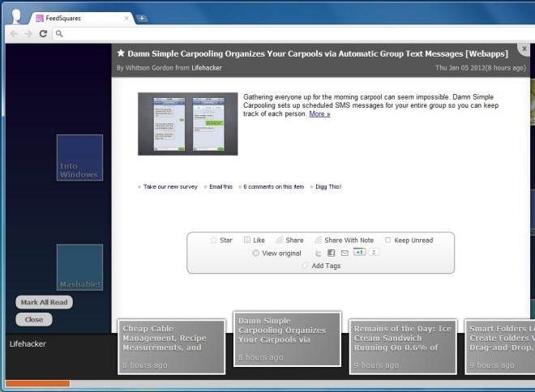The image size is (535, 392).
Task: Open View original arrow icon
Action: coord(256,254)
